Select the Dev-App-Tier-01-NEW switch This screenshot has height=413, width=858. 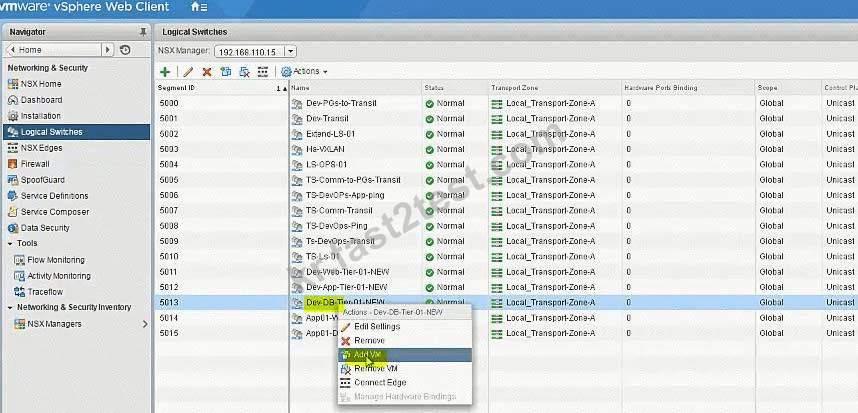pos(346,287)
